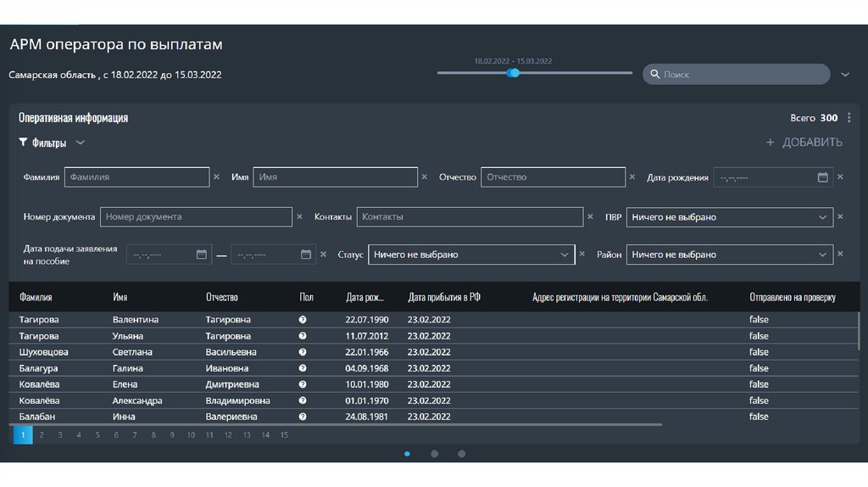Open calendar for application end date
This screenshot has width=868, height=487.
click(306, 255)
